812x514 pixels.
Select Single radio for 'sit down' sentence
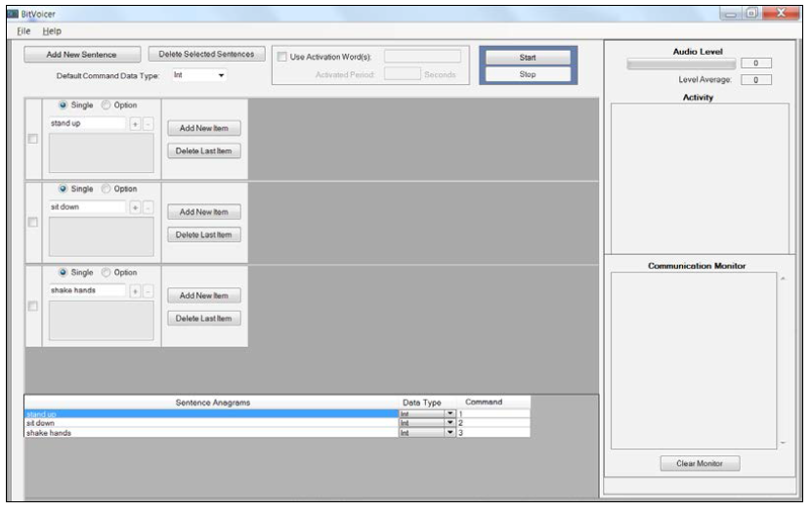pos(63,189)
